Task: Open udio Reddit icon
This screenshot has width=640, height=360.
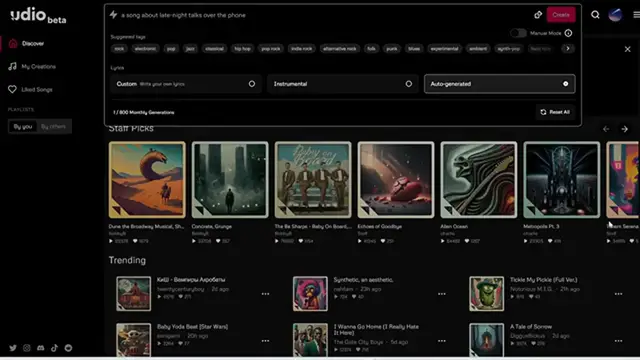Action: point(68,348)
